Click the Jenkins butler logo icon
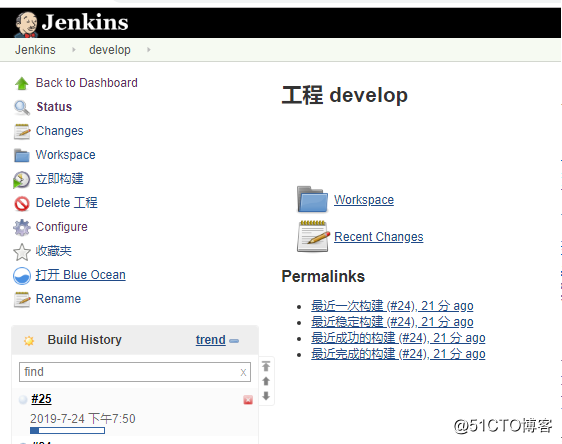This screenshot has width=562, height=444. 26,24
